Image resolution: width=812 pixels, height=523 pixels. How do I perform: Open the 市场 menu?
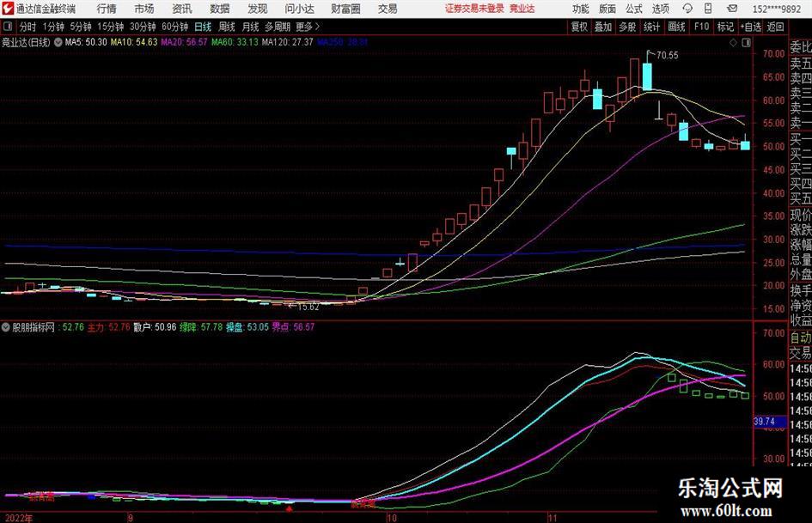pyautogui.click(x=144, y=9)
